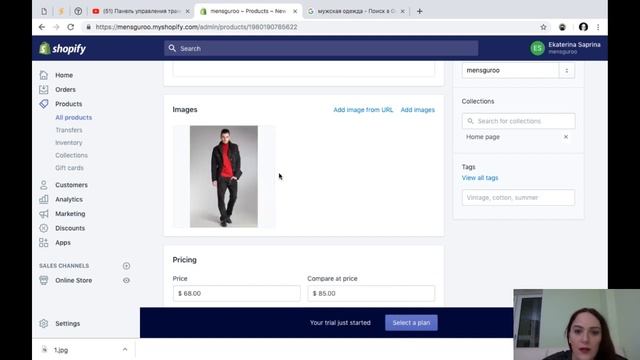Expand the mensguroo vendor dropdown
Viewport: 640px width, 360px height.
click(x=567, y=70)
